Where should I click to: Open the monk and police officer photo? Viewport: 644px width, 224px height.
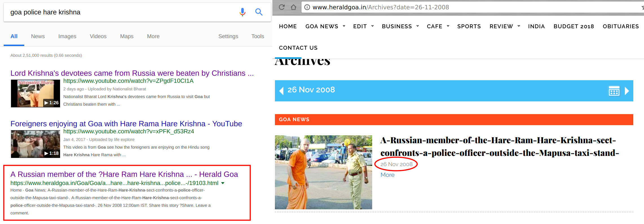[323, 172]
